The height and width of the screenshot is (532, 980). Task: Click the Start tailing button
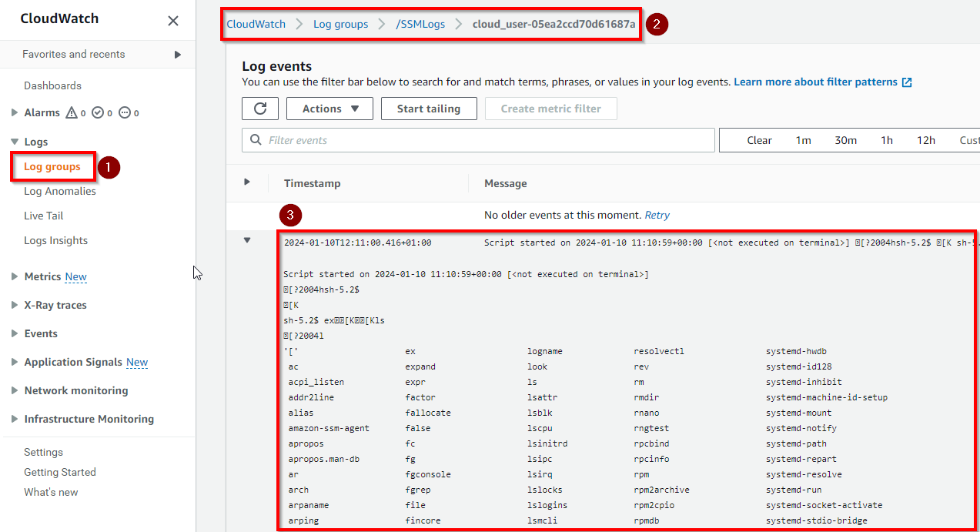point(429,109)
